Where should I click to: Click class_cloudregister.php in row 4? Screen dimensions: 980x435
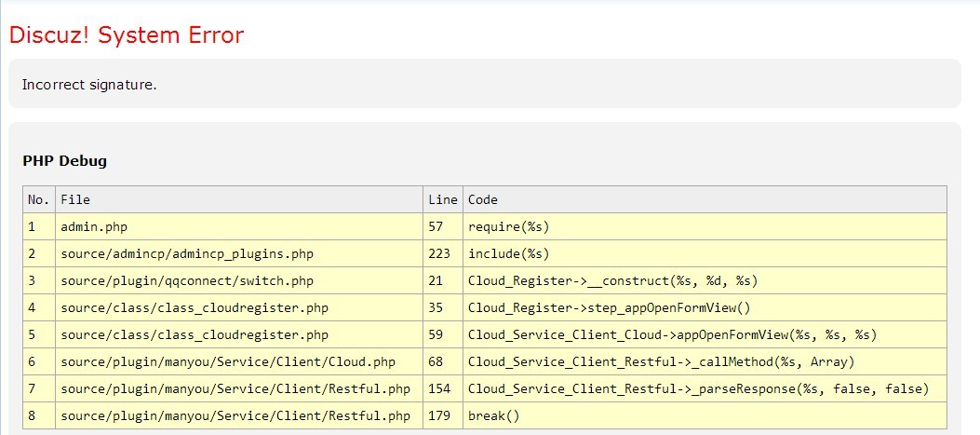[194, 307]
